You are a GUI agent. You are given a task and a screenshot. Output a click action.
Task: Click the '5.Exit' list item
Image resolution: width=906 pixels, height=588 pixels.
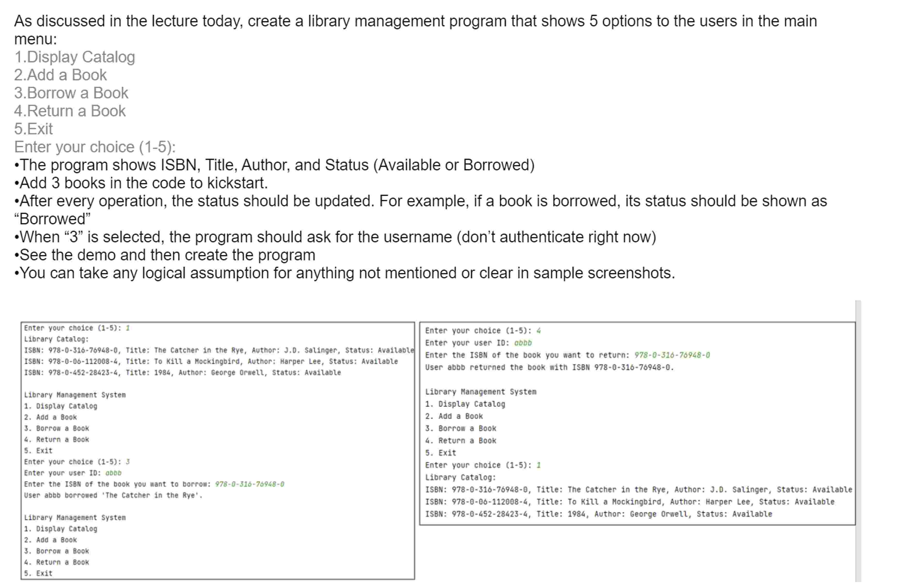[x=34, y=129]
